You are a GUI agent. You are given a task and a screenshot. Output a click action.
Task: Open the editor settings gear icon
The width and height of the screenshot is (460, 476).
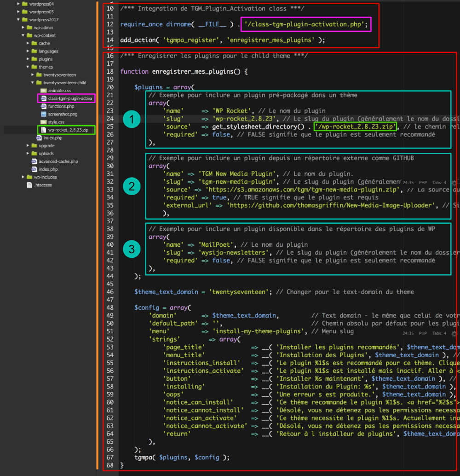coord(454,183)
